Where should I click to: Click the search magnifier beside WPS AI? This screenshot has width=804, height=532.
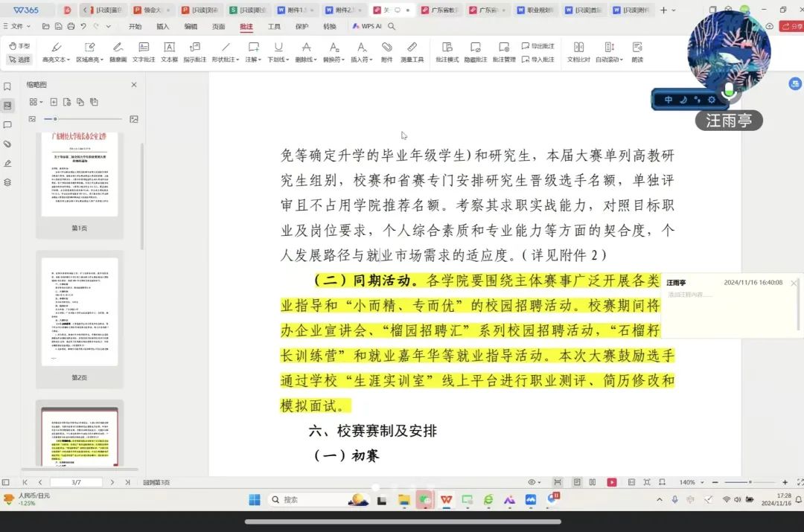(x=392, y=26)
